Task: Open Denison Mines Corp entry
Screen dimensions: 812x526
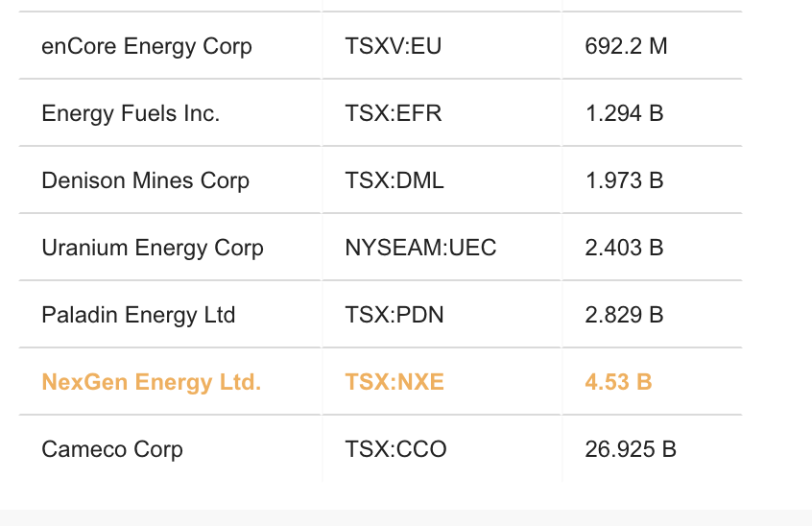Action: point(146,180)
